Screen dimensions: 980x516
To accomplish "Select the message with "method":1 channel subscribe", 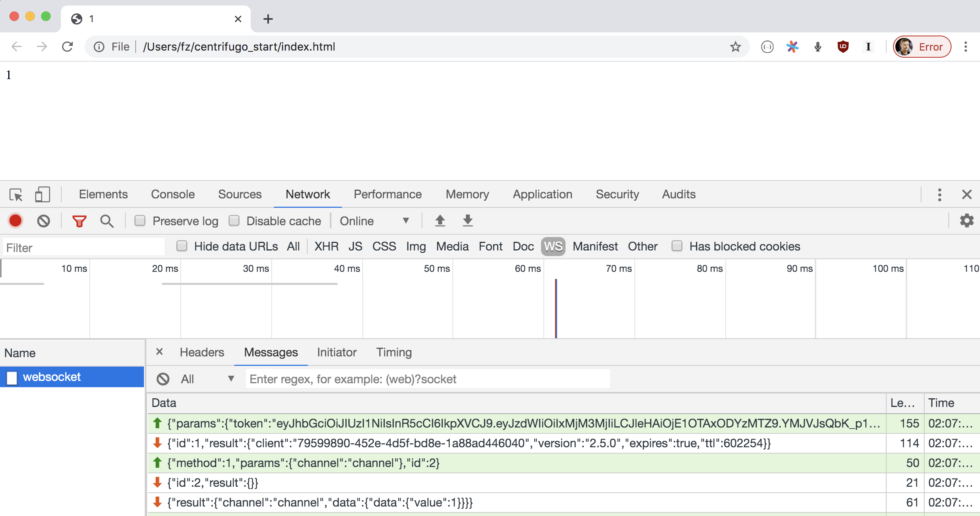I will [564, 463].
